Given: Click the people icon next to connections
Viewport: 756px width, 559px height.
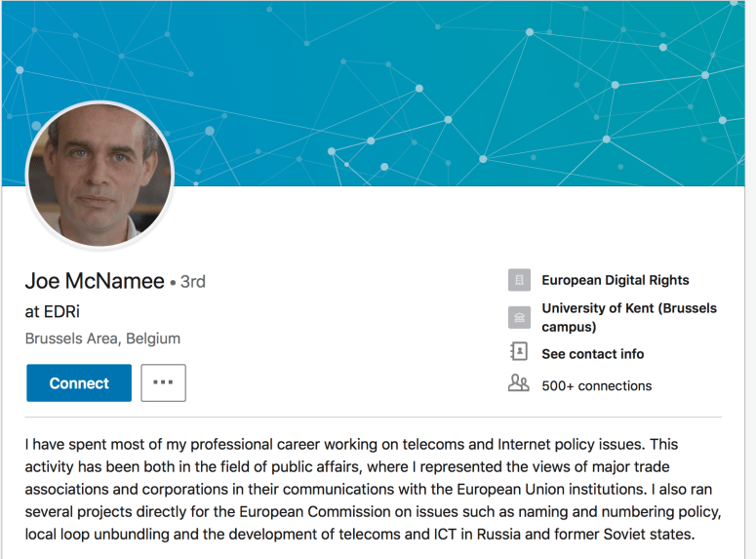Looking at the screenshot, I should [x=519, y=384].
